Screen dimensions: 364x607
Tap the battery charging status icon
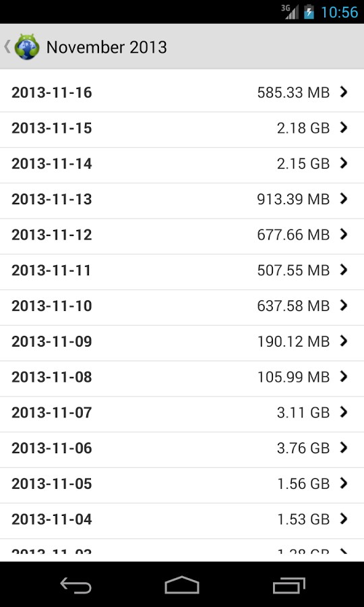[309, 12]
